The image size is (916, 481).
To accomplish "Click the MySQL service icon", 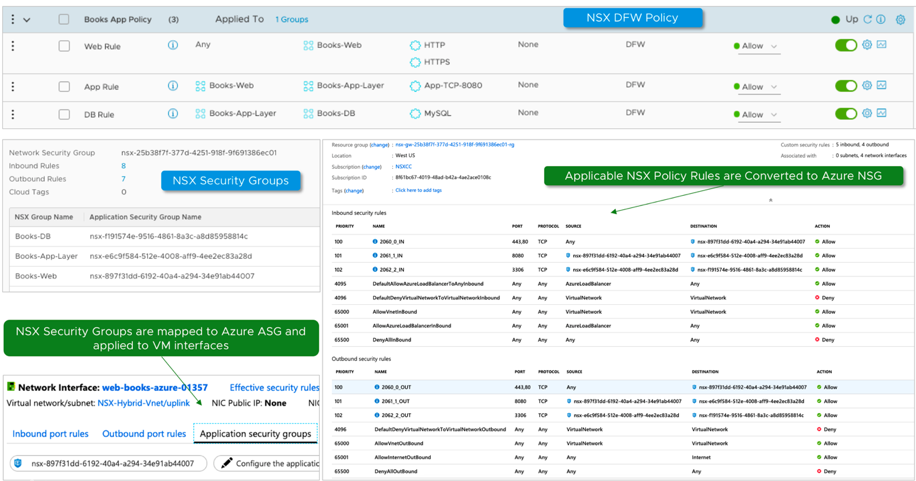I will [415, 113].
